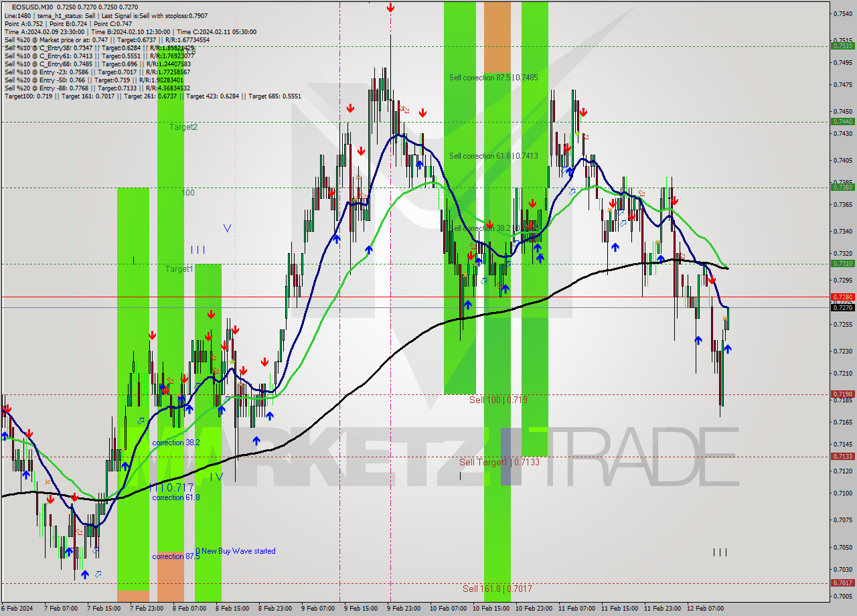Click 'Sell correction 61.8 | 0.7413' label

[x=493, y=156]
